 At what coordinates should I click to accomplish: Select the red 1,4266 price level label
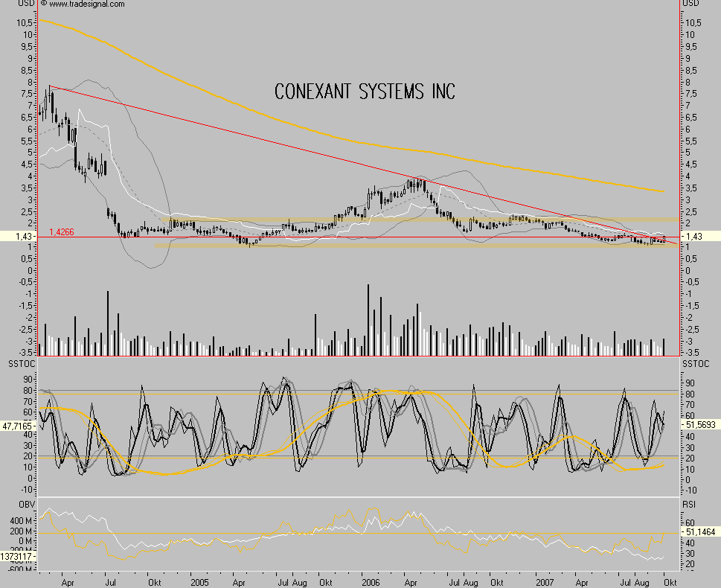pyautogui.click(x=63, y=231)
